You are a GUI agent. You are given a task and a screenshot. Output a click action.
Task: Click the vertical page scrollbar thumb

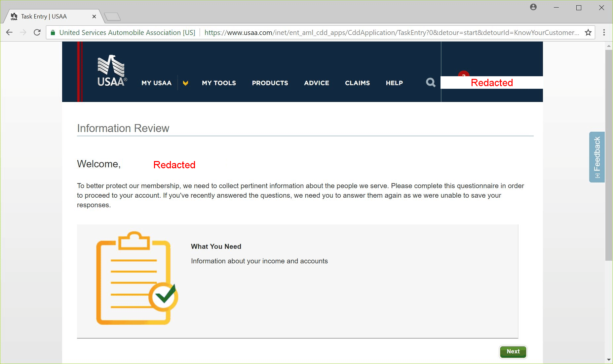coord(609,155)
